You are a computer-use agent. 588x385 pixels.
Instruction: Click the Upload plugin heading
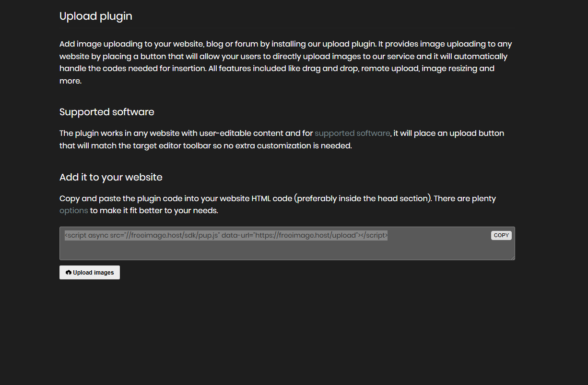point(96,16)
